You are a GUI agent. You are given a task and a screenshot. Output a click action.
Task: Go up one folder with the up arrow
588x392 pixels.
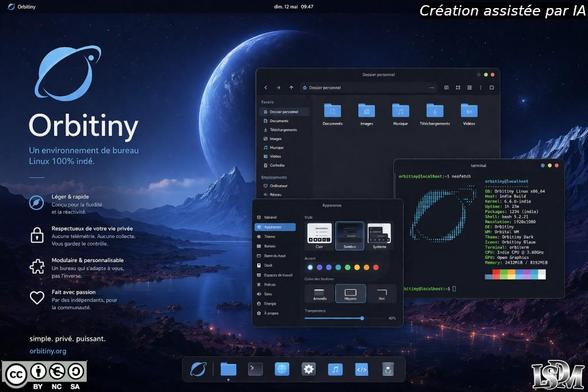click(x=291, y=87)
